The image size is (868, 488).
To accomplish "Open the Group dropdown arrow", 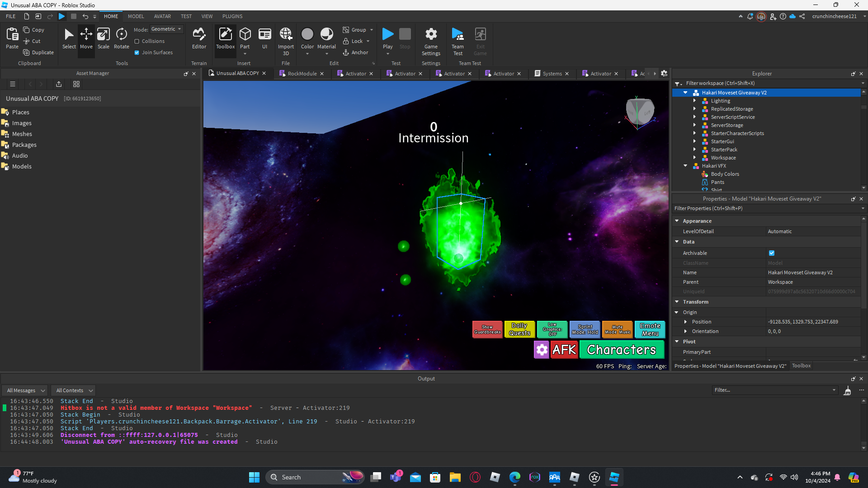I will pos(372,30).
